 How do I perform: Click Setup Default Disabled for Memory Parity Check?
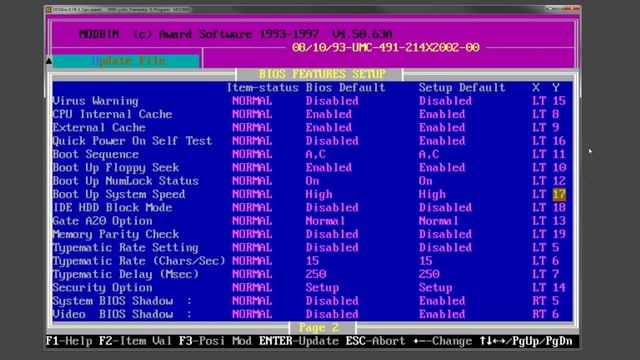coord(445,234)
